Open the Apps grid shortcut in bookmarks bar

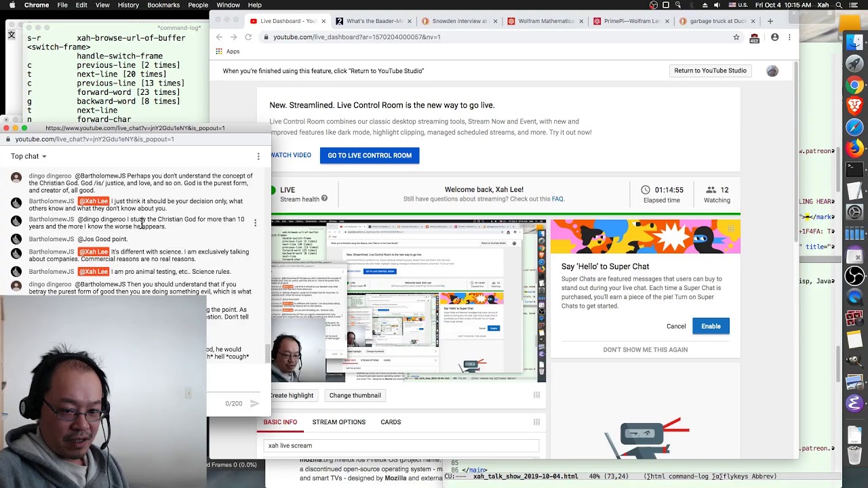tap(228, 52)
